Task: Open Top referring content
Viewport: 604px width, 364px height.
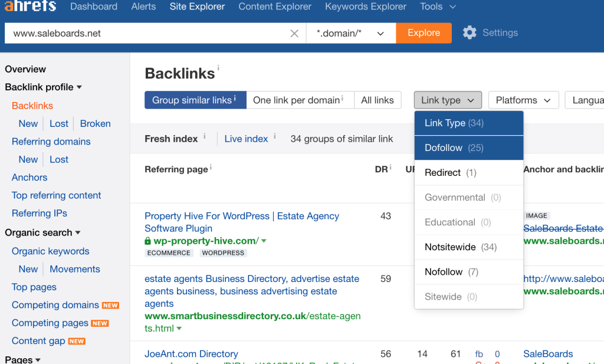Action: pyautogui.click(x=56, y=195)
